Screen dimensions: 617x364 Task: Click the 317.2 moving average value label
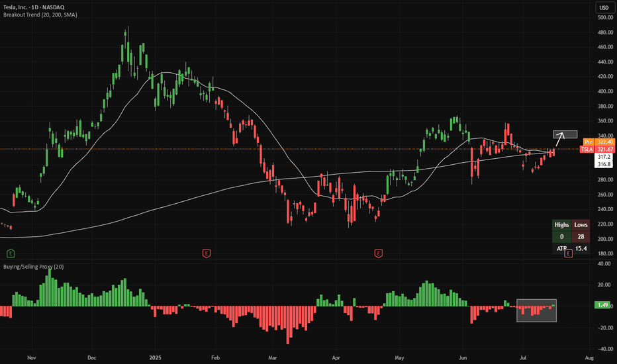[604, 157]
